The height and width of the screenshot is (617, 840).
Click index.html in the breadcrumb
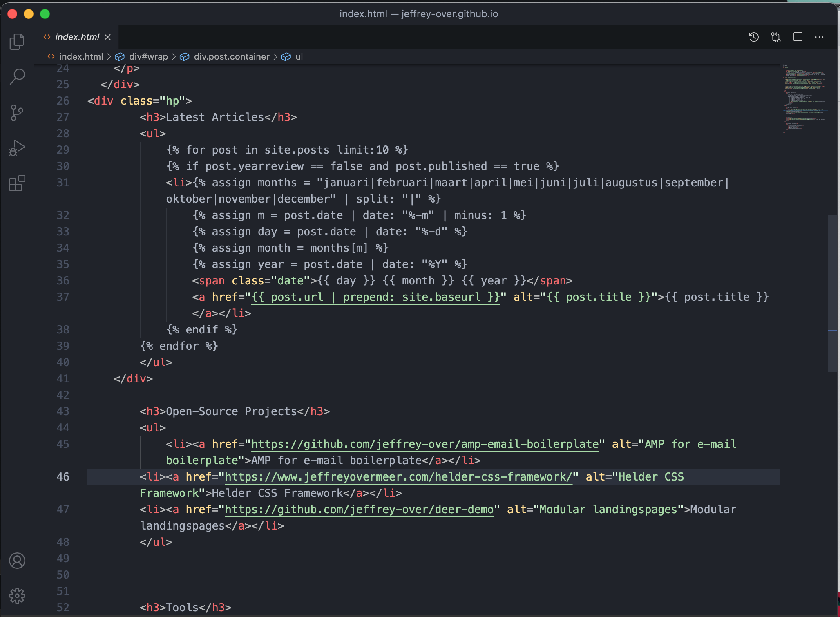click(81, 57)
